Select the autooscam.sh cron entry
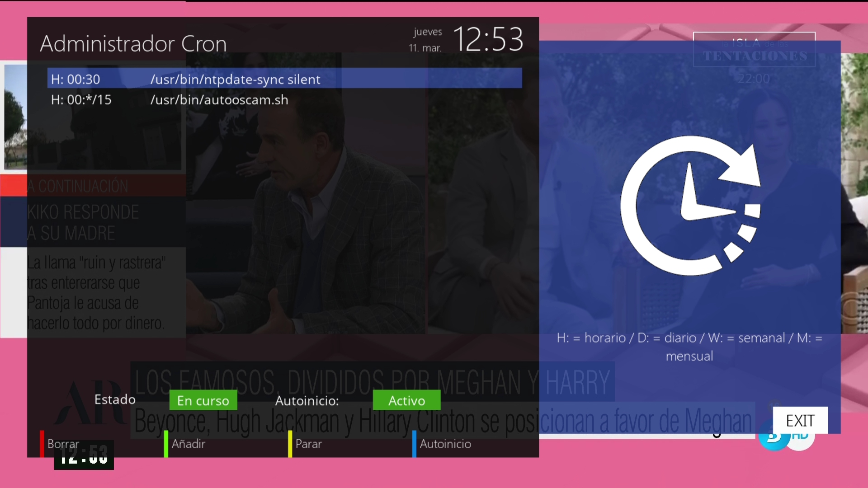The height and width of the screenshot is (488, 868). (x=219, y=100)
